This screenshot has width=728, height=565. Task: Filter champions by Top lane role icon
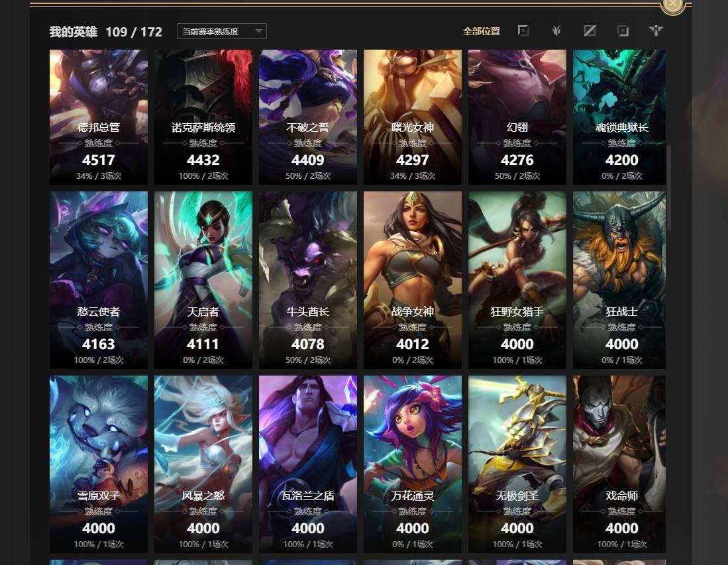click(x=523, y=31)
